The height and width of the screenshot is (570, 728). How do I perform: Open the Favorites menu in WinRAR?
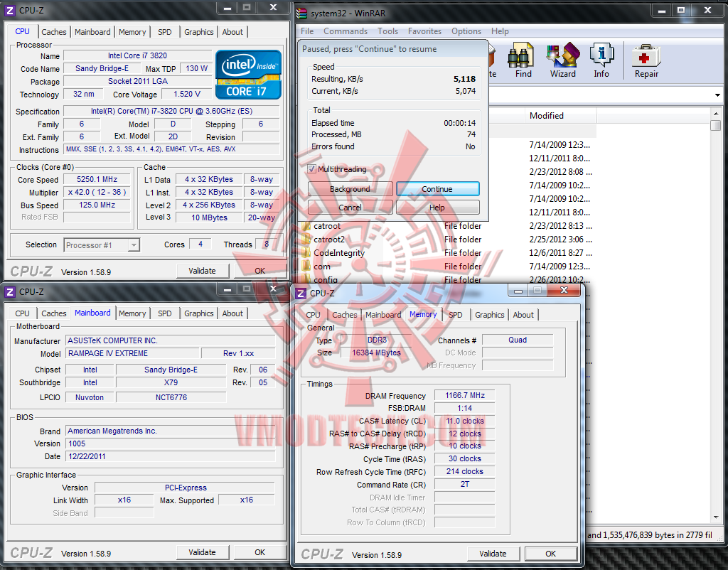point(425,31)
